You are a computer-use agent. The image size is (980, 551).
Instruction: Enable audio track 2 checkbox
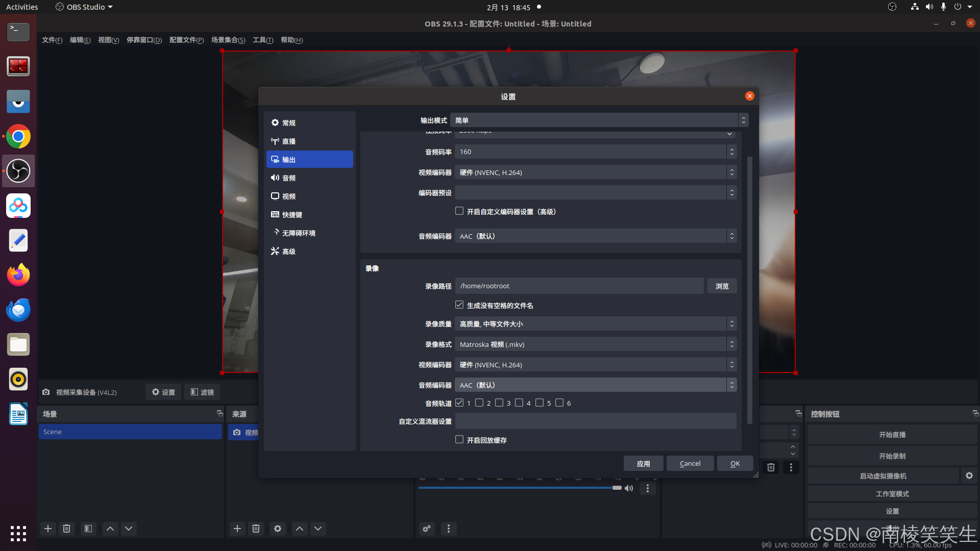pos(479,403)
